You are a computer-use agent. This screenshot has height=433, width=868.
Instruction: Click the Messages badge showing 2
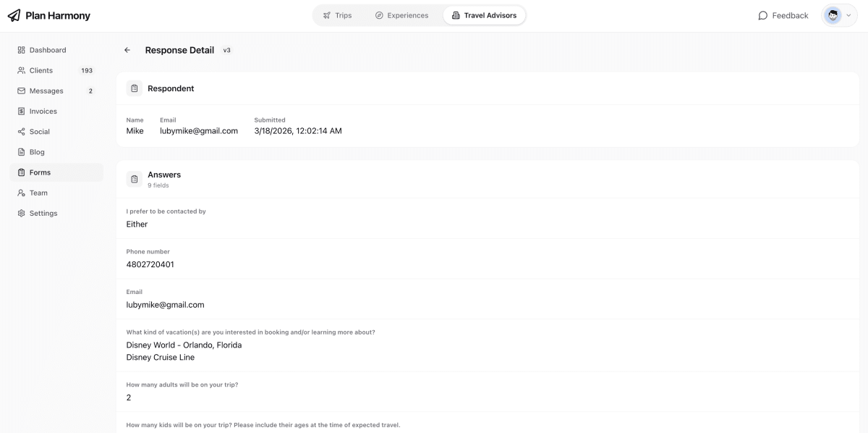(90, 91)
